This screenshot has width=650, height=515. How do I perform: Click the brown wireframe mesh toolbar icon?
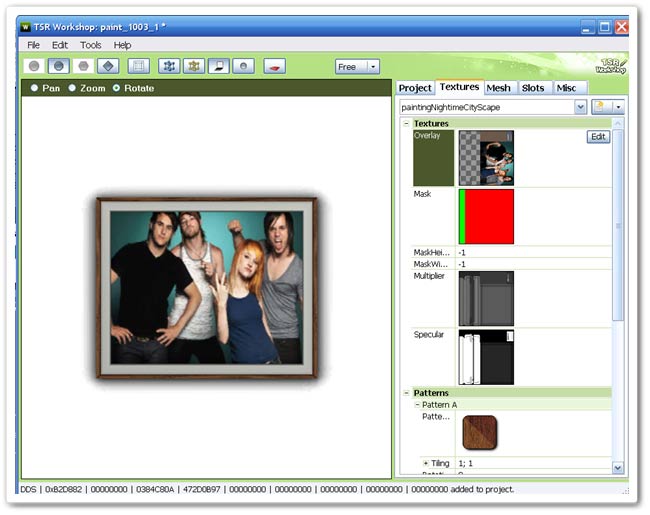[x=194, y=66]
